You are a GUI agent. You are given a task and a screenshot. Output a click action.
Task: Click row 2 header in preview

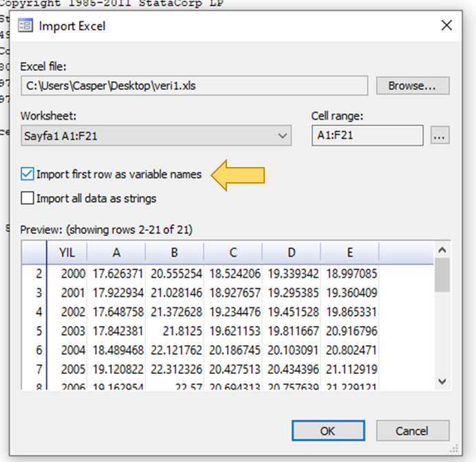(x=38, y=274)
